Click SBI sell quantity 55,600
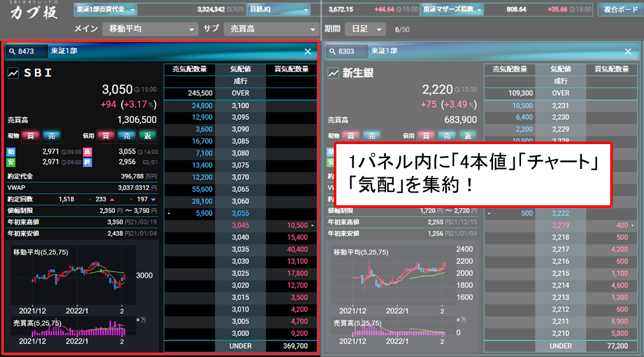Image resolution: width=644 pixels, height=357 pixels. [202, 189]
